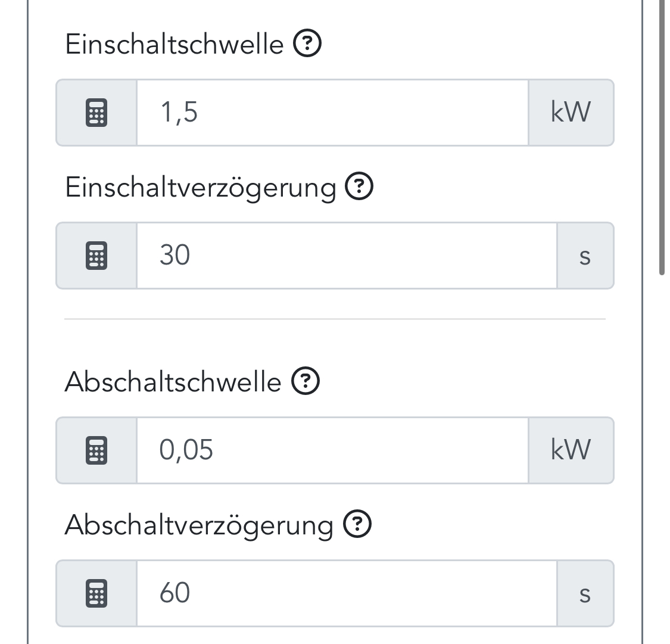Screen dimensions: 670x644
Task: Click the s unit of Einschaltverzögerung
Action: click(x=585, y=256)
